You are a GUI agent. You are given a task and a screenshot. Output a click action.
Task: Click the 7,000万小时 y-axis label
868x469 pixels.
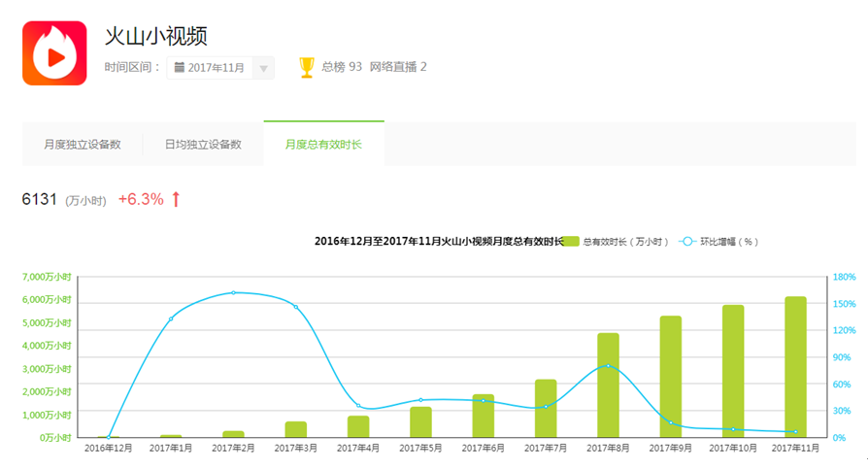click(47, 277)
